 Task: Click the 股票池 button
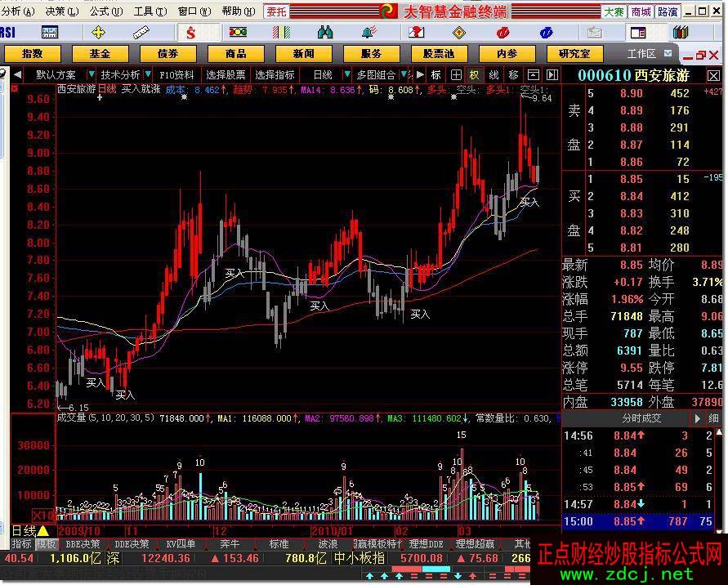[x=438, y=54]
